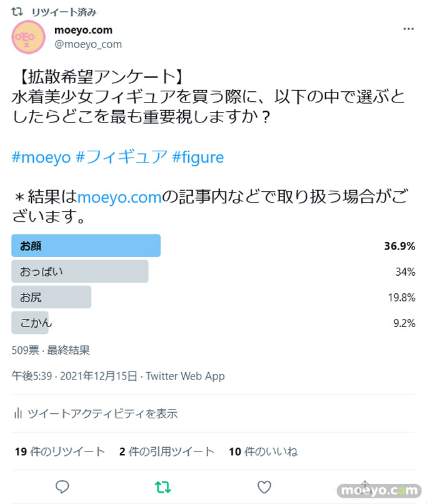The width and height of the screenshot is (427, 504).
Task: Open the #moeyo hashtag
Action: click(41, 157)
